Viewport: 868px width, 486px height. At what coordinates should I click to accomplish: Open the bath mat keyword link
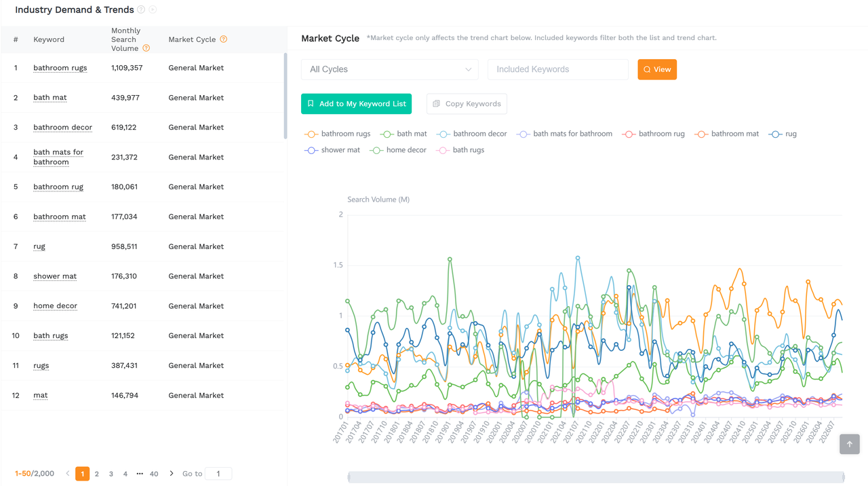tap(50, 98)
